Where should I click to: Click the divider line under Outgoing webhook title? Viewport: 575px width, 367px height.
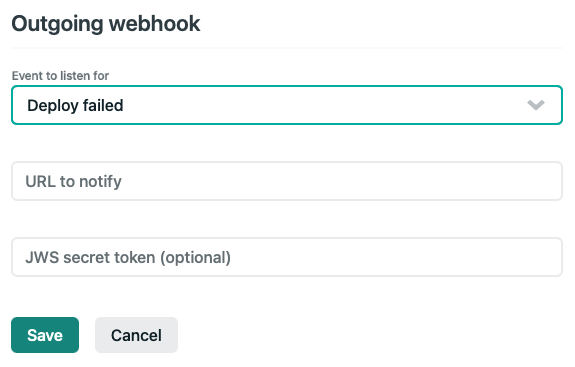[287, 48]
